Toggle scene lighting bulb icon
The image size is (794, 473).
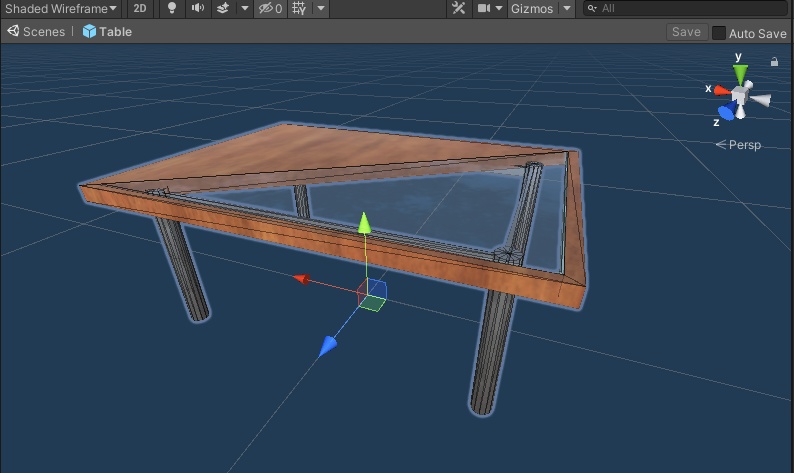pyautogui.click(x=172, y=8)
